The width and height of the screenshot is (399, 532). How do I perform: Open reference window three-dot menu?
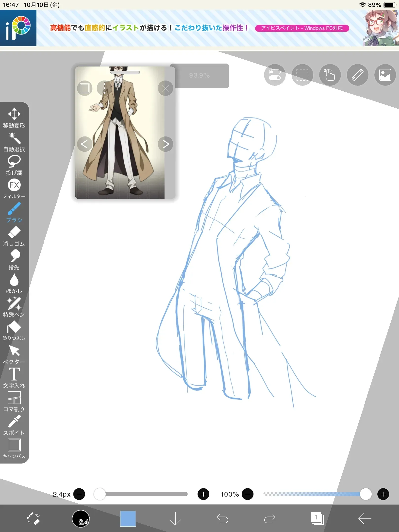[x=104, y=88]
